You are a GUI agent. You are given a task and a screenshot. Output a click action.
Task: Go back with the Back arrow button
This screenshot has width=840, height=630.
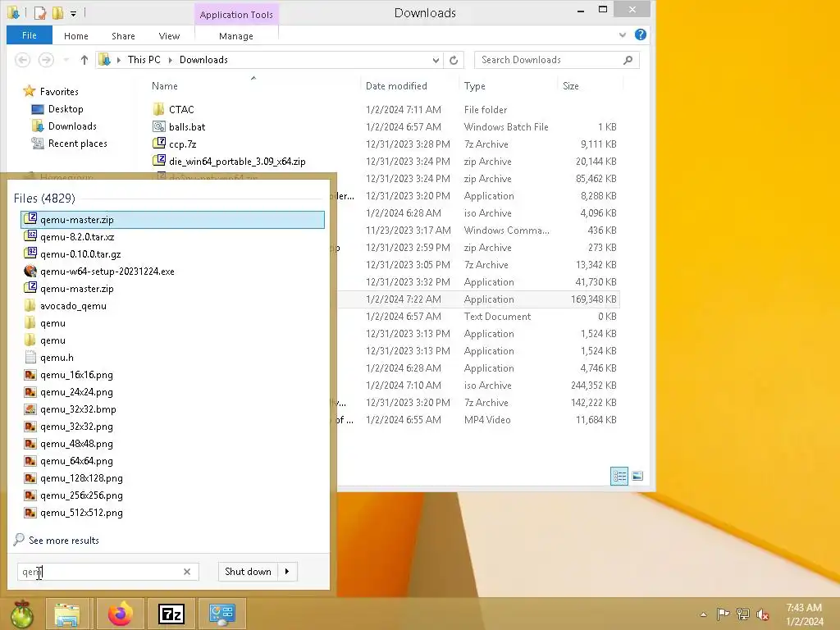click(22, 59)
